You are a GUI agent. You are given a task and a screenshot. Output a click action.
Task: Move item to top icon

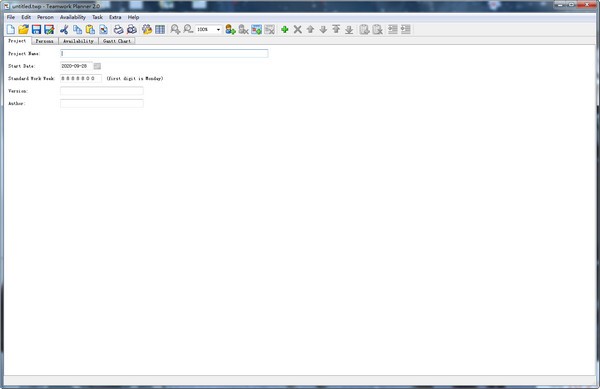pyautogui.click(x=336, y=29)
